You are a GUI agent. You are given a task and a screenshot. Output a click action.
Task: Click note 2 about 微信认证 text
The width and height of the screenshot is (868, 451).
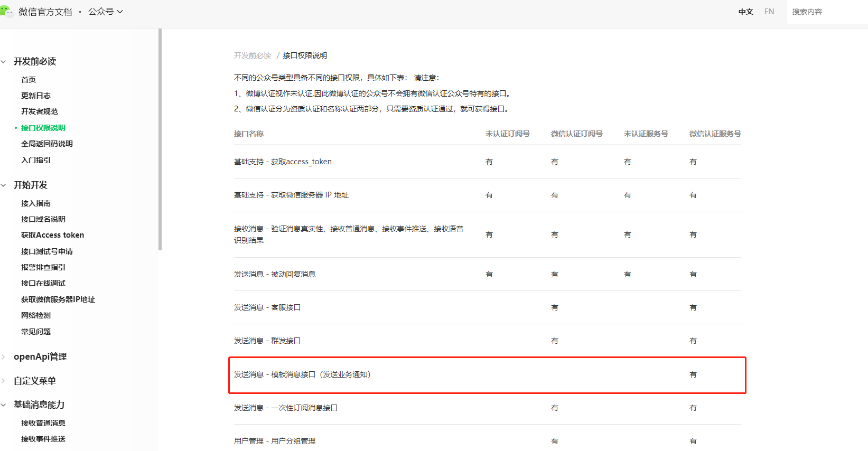372,109
